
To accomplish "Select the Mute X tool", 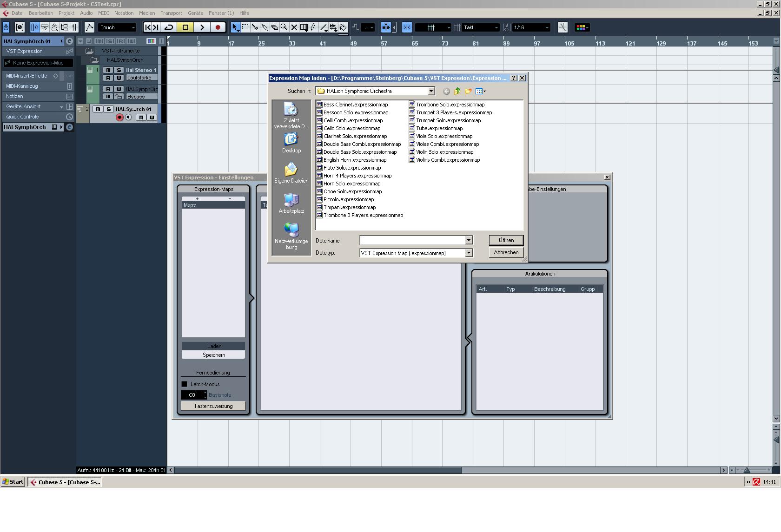I will pos(294,27).
